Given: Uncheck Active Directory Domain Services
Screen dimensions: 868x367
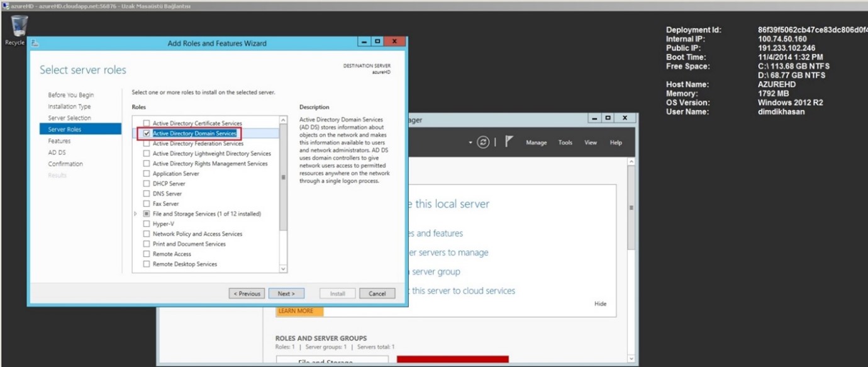Looking at the screenshot, I should [x=147, y=133].
